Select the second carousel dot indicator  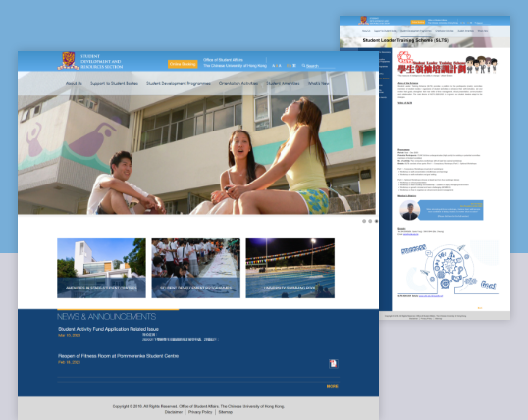click(370, 221)
